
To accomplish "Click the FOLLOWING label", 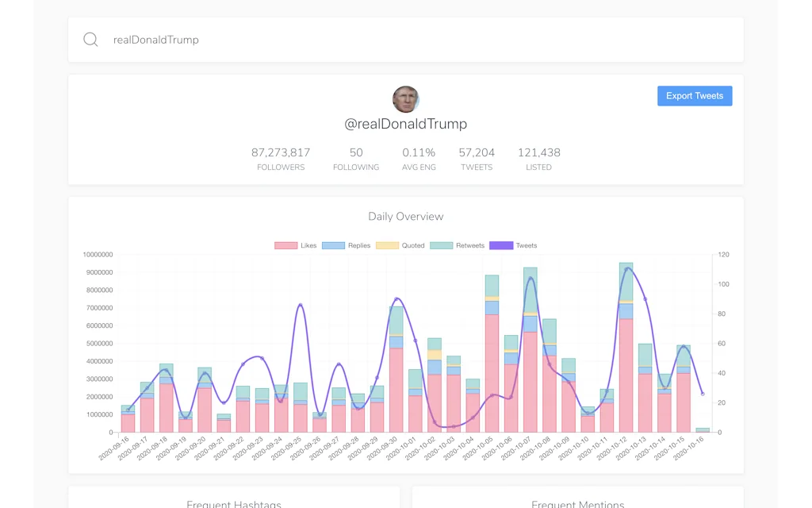I will tap(356, 167).
